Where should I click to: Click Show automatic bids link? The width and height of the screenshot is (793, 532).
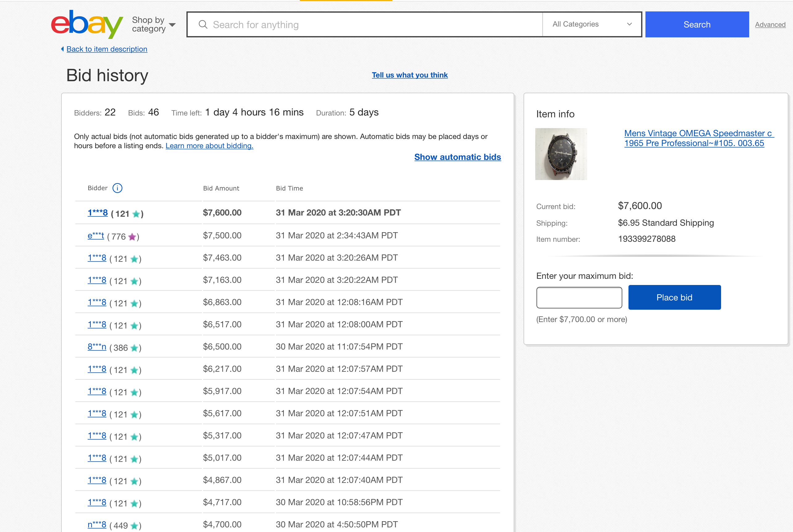pyautogui.click(x=457, y=157)
